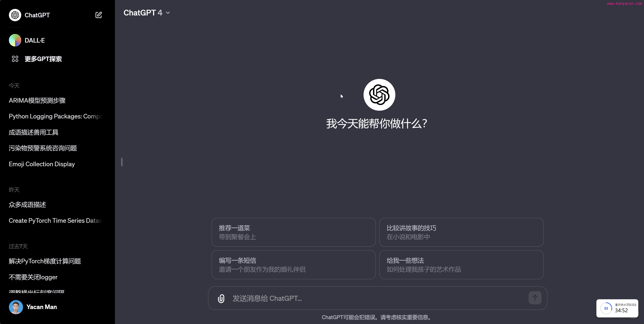Select suggestion 推荐一道菜

pyautogui.click(x=294, y=232)
